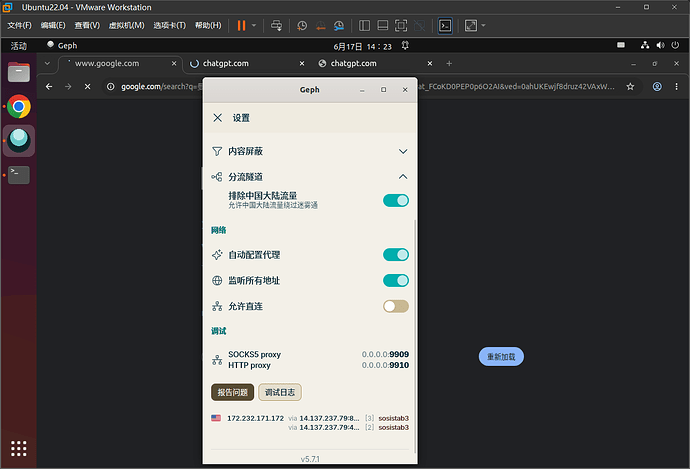This screenshot has width=690, height=469.
Task: Open the VMware console view icon
Action: click(445, 26)
